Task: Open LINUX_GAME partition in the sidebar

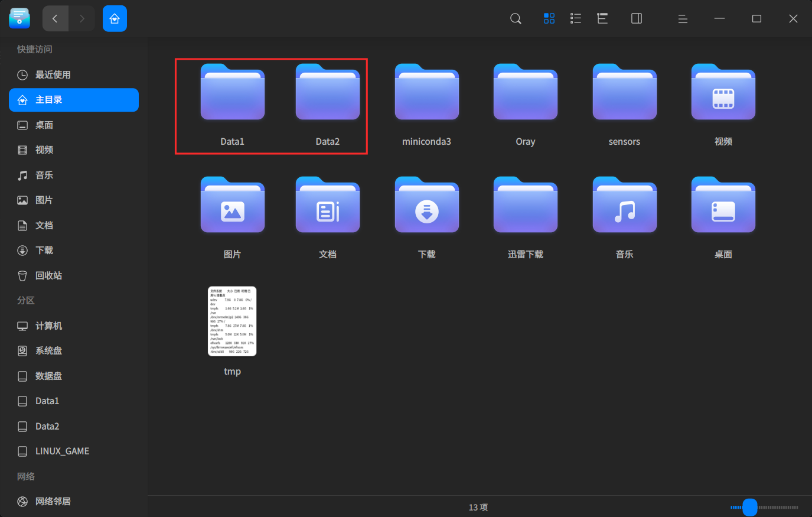Action: tap(74, 451)
